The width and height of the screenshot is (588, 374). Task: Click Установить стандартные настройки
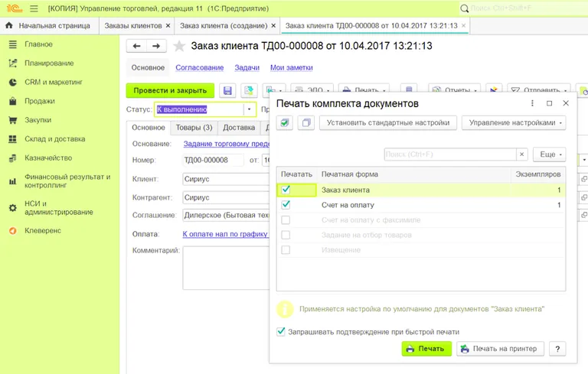388,123
